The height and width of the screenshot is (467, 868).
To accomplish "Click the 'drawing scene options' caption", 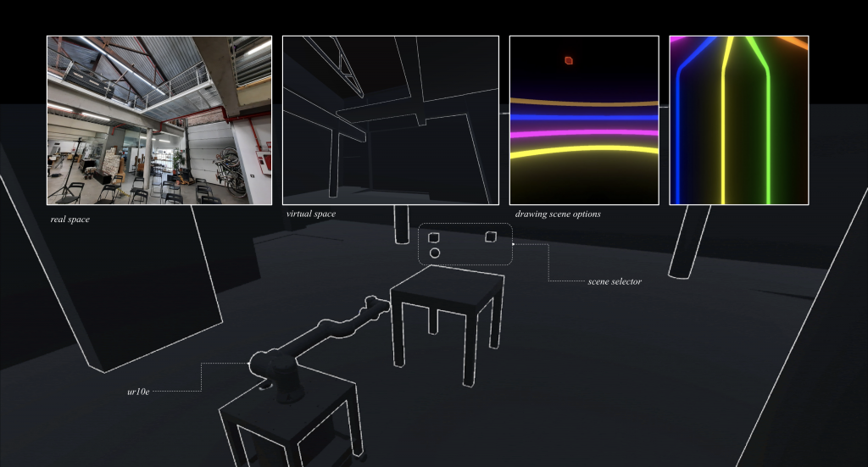I will point(558,214).
